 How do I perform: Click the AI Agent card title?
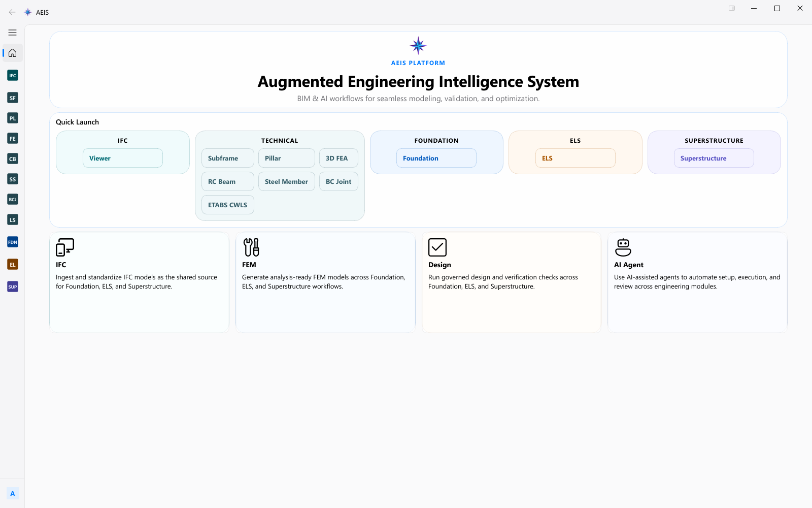[x=629, y=265]
